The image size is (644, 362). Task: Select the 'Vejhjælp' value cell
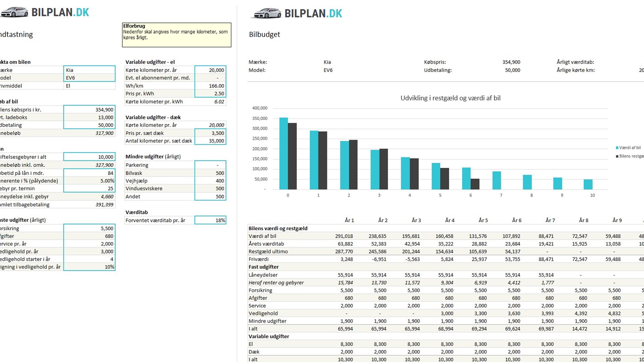click(x=210, y=181)
